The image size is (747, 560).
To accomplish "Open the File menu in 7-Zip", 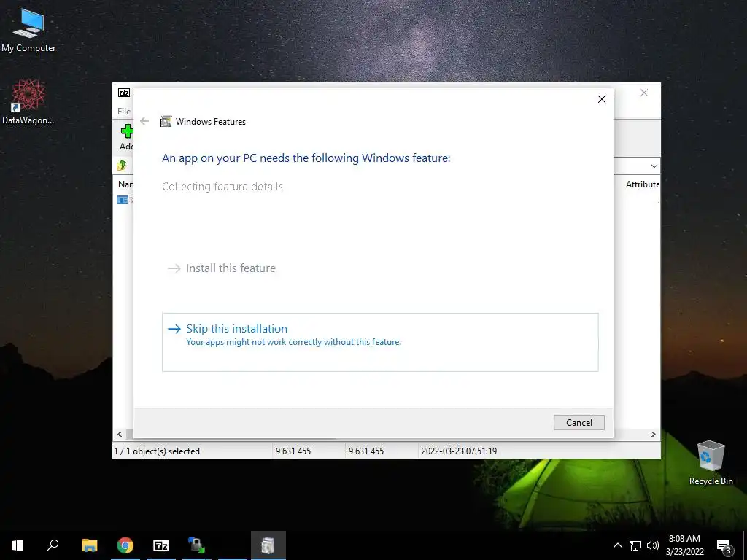I will tap(124, 111).
